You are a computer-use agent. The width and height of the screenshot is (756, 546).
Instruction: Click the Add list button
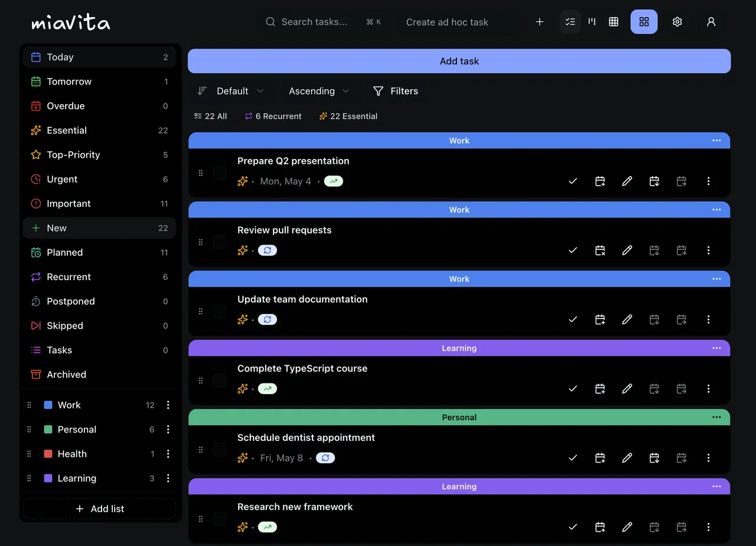99,509
